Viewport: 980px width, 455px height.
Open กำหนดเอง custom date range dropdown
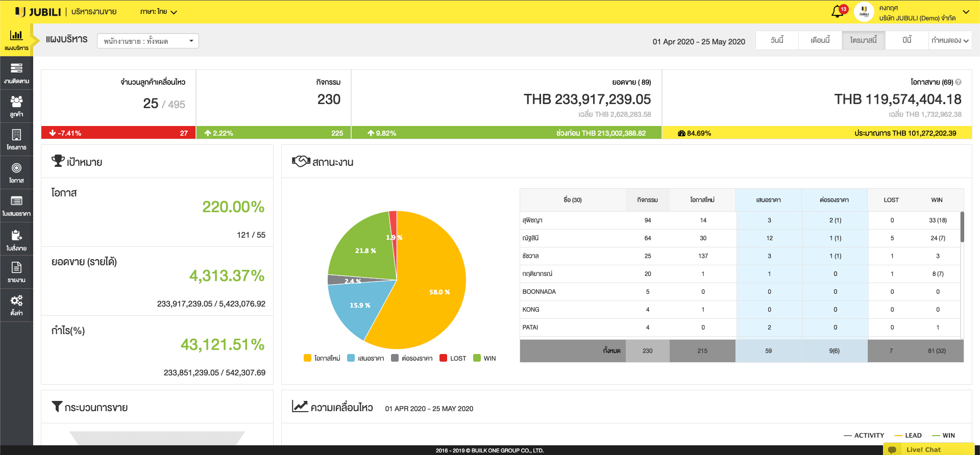coord(950,40)
